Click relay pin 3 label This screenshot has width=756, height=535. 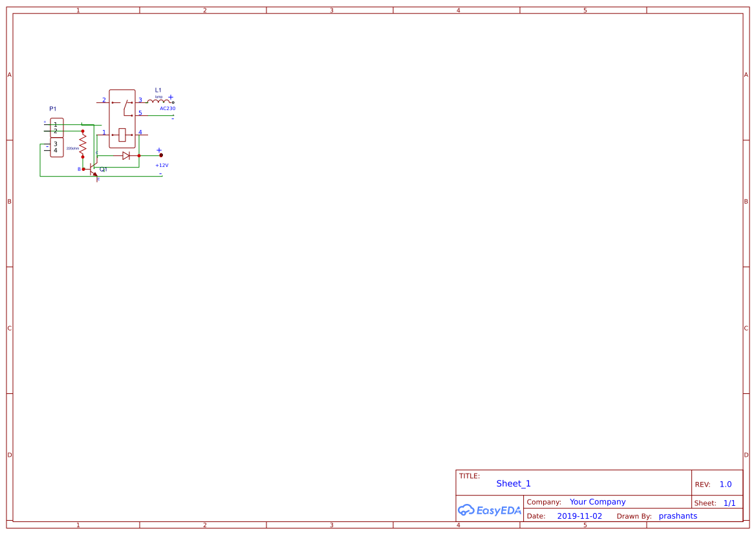tap(140, 100)
